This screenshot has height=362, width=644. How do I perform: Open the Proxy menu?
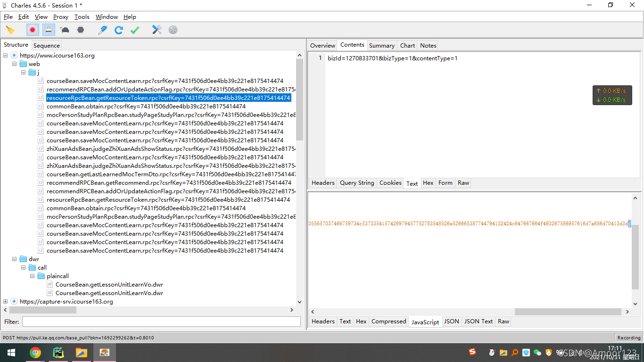pos(61,17)
